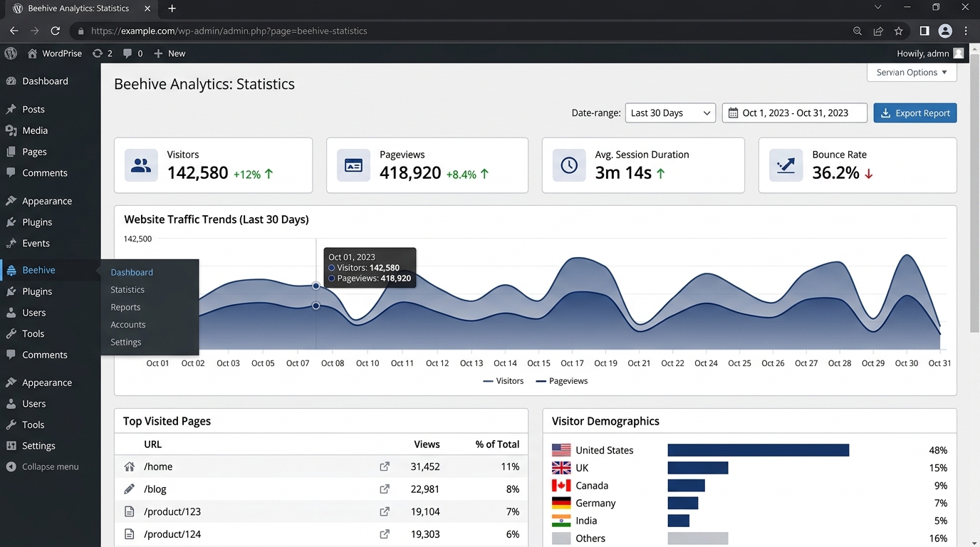
Task: Click the Export Report button
Action: pyautogui.click(x=915, y=113)
